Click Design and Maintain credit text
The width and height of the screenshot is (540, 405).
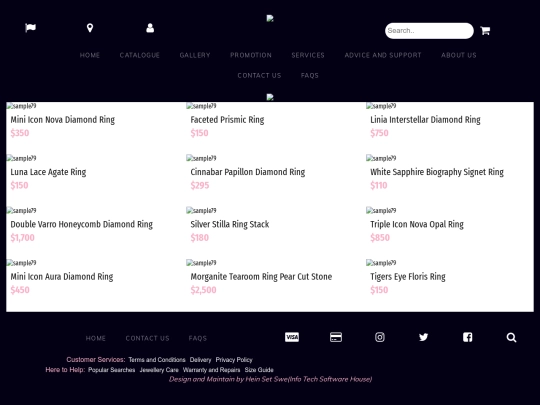(270, 379)
